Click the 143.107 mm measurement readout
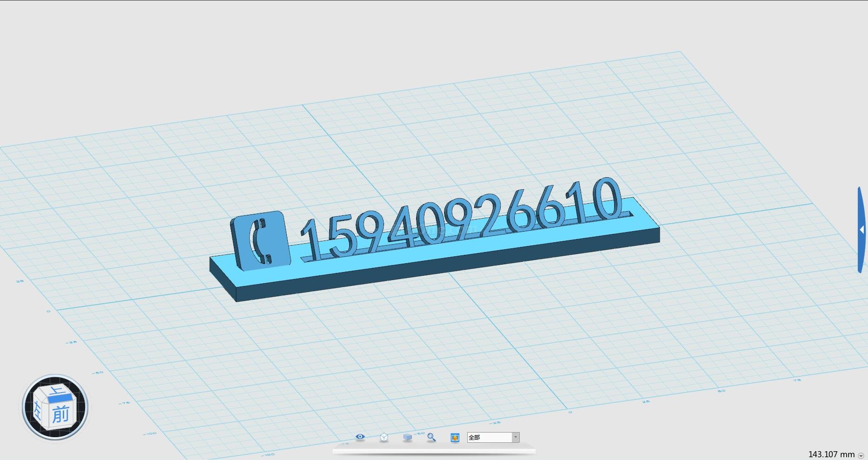The height and width of the screenshot is (460, 868). (831, 454)
